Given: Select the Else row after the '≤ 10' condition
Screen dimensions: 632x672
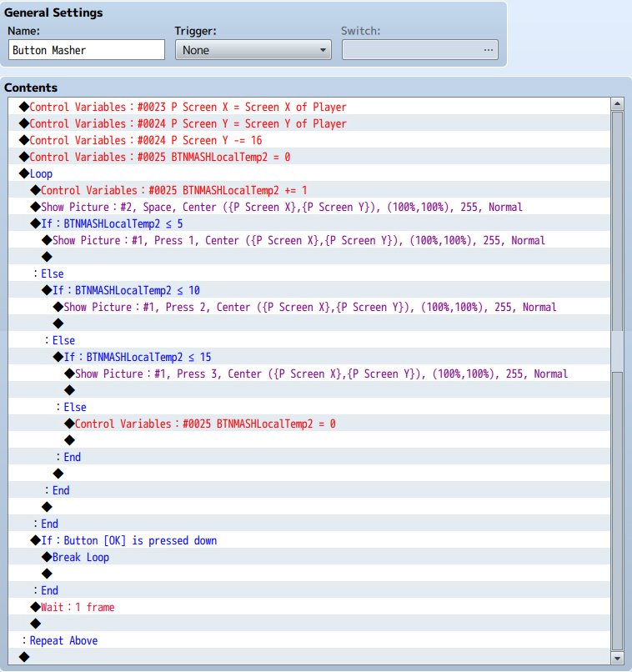Looking at the screenshot, I should click(x=309, y=340).
